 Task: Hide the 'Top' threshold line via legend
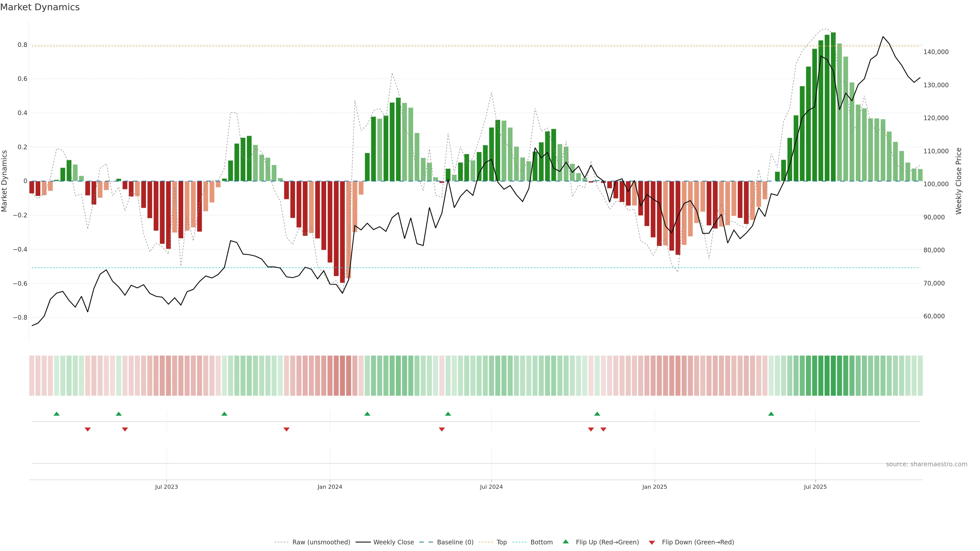coord(501,542)
